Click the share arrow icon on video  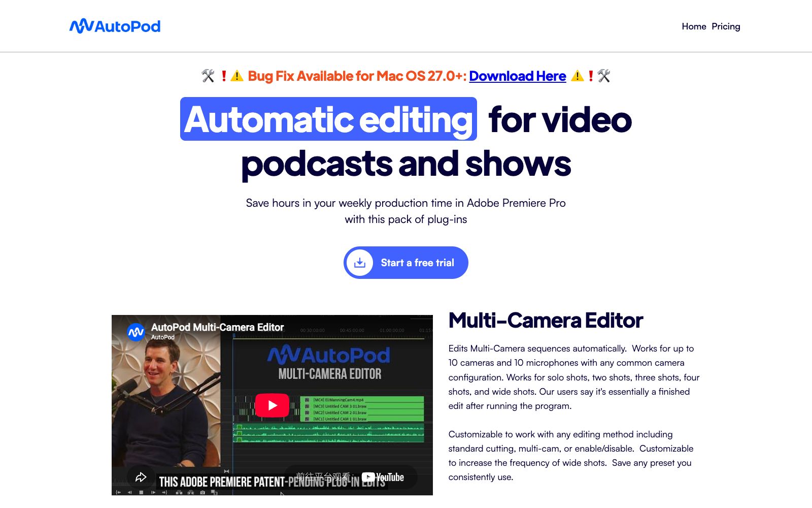141,477
